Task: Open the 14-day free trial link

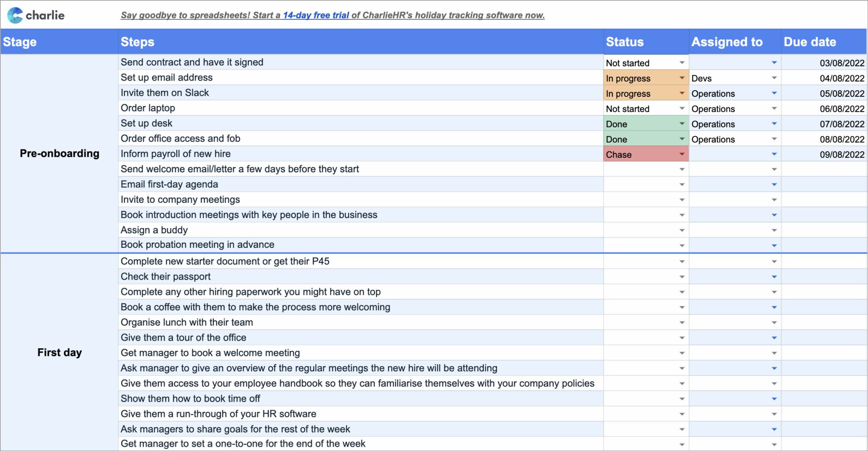Action: point(316,15)
